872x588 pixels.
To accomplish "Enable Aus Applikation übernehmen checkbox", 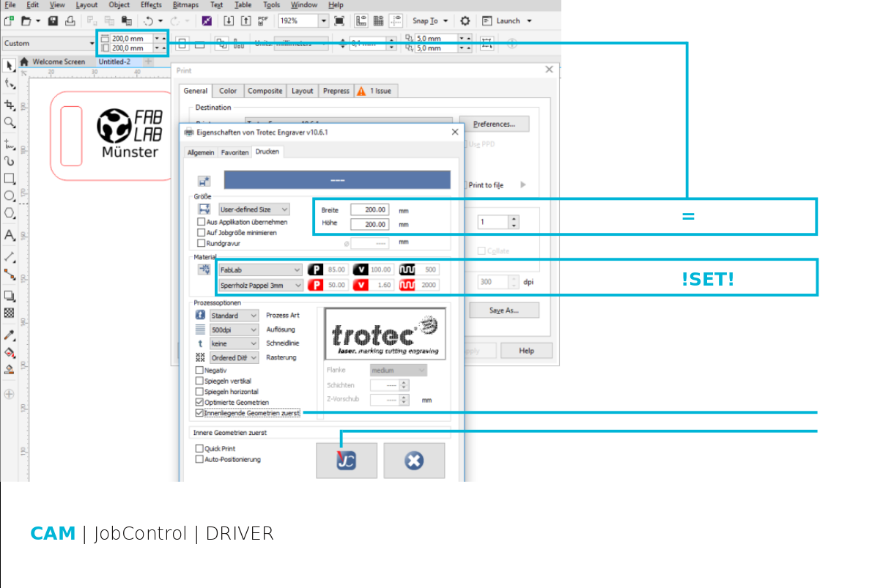I will (202, 222).
